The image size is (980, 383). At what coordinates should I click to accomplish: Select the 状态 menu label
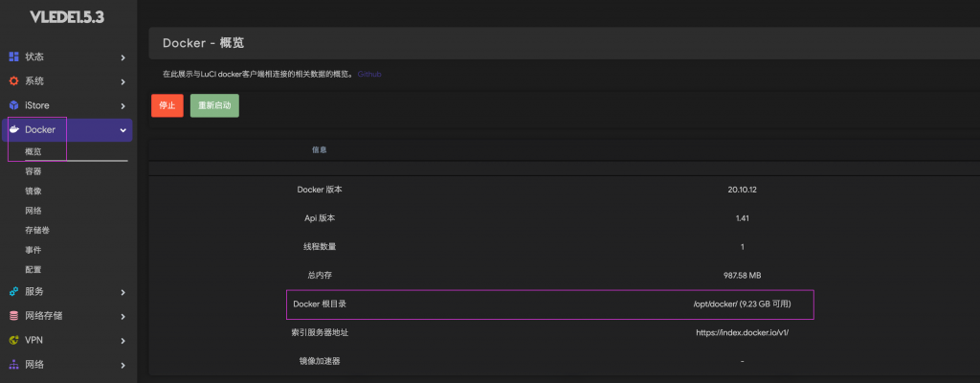34,56
